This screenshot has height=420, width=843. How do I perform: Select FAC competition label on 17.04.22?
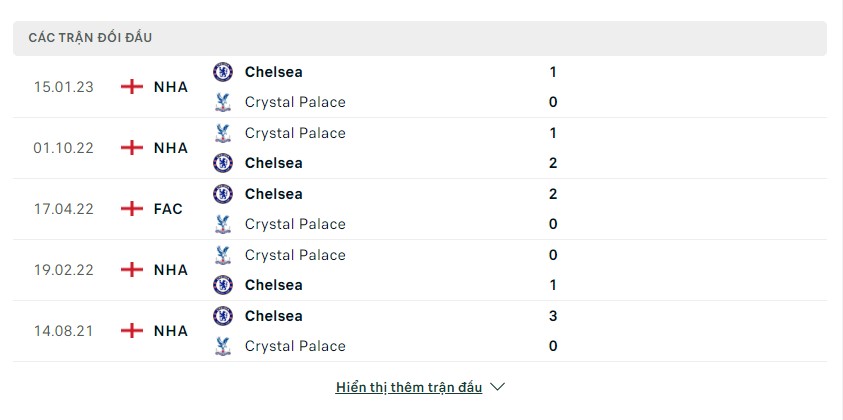click(170, 209)
